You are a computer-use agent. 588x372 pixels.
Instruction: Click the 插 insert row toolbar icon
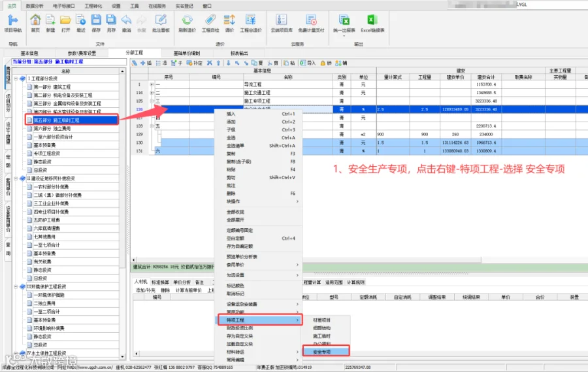coord(146,63)
